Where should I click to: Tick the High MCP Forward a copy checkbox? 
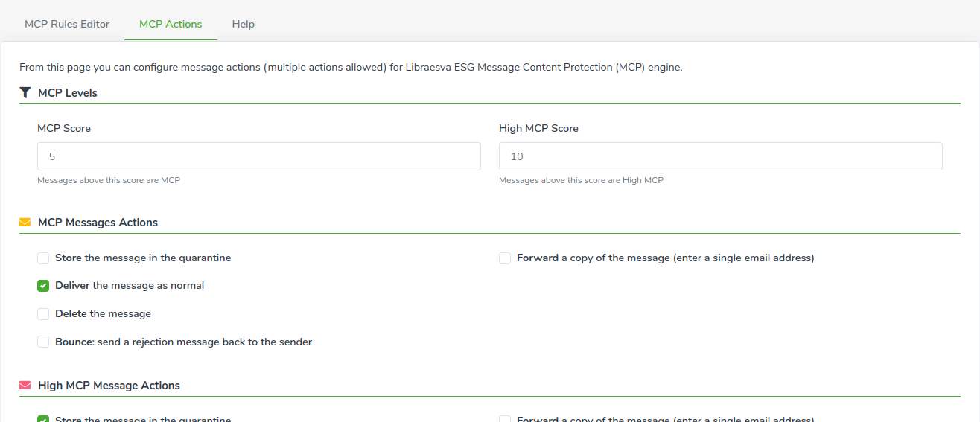pos(505,419)
